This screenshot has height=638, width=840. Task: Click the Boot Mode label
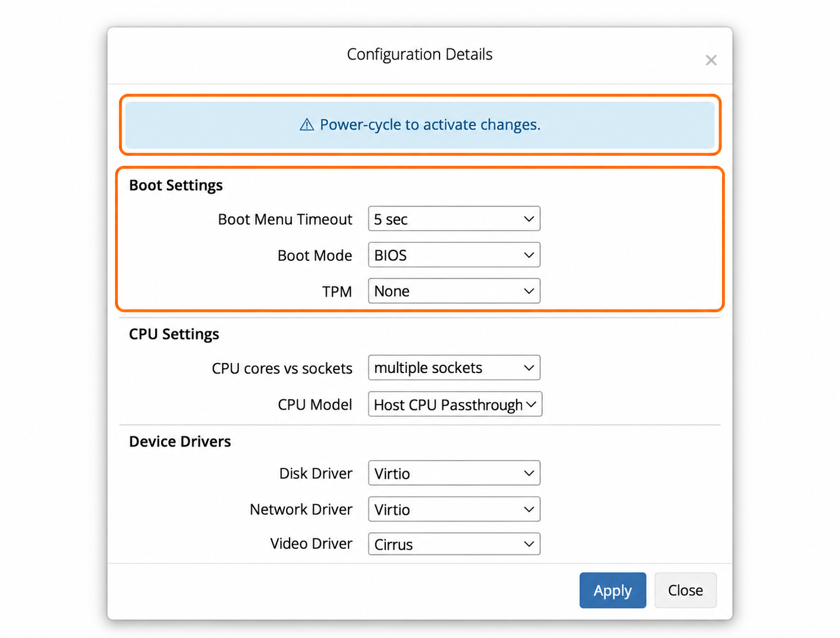tap(315, 256)
